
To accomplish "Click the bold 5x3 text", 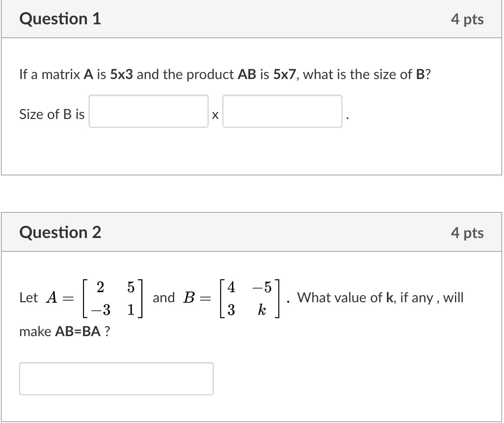I will [122, 75].
